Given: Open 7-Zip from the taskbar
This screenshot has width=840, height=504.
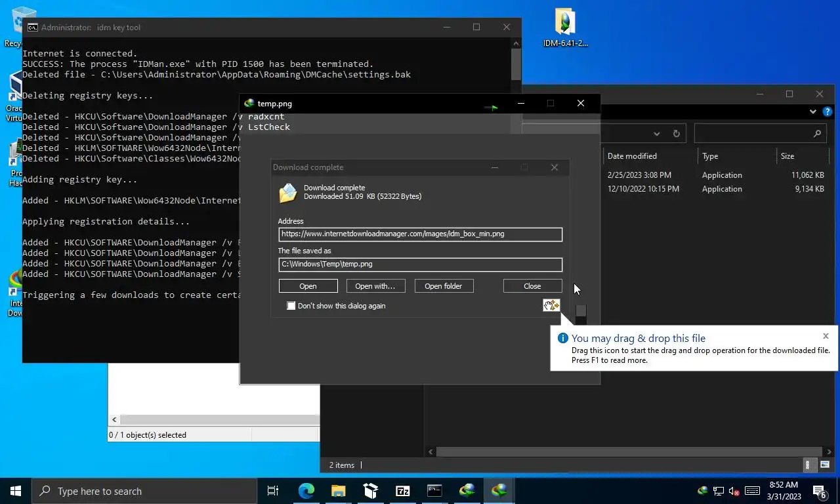Looking at the screenshot, I should [402, 491].
